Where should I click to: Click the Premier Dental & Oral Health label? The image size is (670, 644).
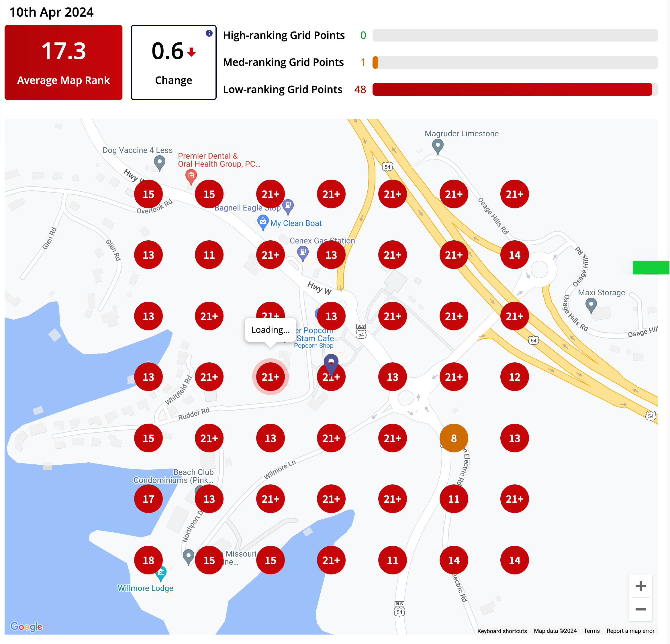219,160
